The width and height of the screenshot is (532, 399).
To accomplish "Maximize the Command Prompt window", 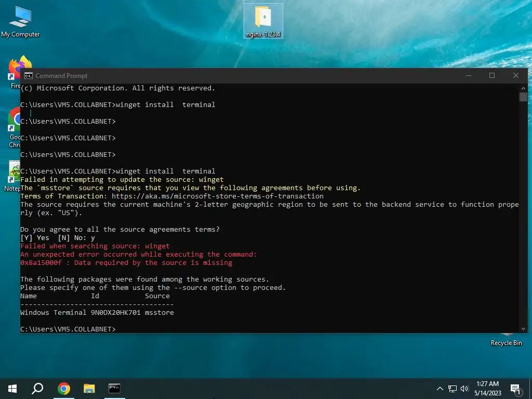I will (492, 76).
